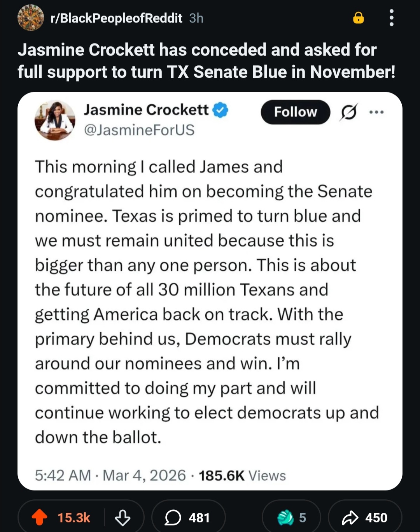Share the post using the arrow icon
This screenshot has width=420, height=532.
(350, 518)
